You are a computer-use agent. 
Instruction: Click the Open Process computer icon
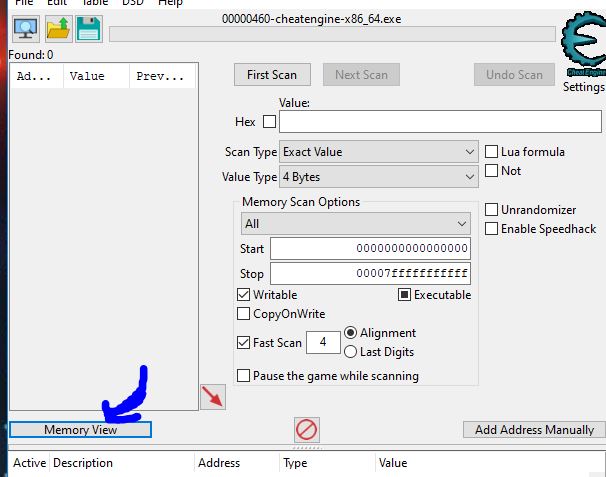click(x=25, y=29)
